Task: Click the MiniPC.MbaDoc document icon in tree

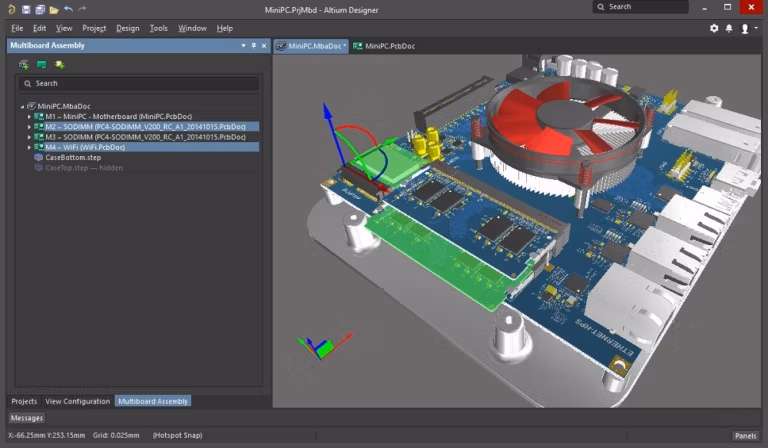Action: point(31,106)
